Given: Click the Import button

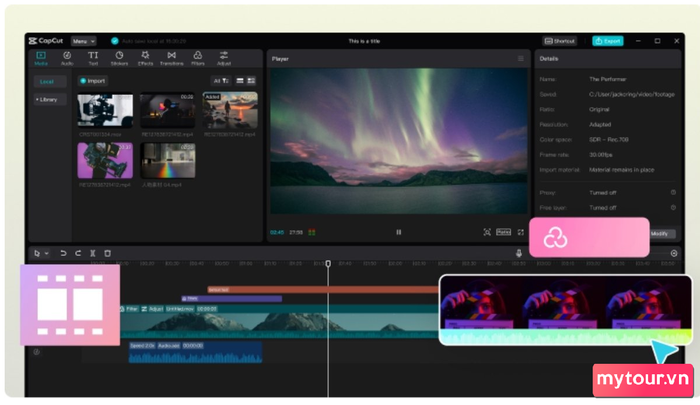Looking at the screenshot, I should point(93,80).
